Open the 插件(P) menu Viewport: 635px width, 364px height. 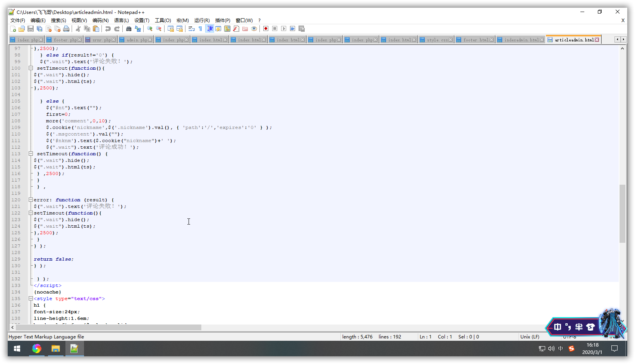(x=223, y=20)
